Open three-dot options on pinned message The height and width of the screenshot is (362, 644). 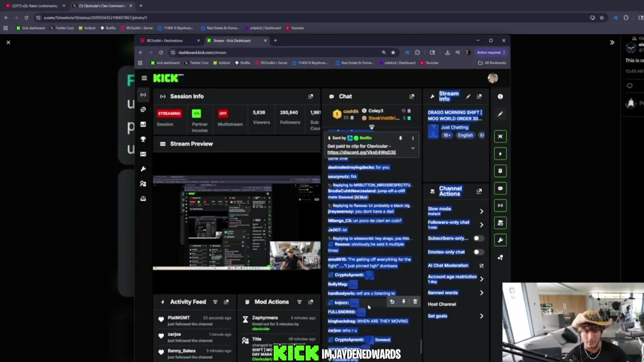[413, 138]
